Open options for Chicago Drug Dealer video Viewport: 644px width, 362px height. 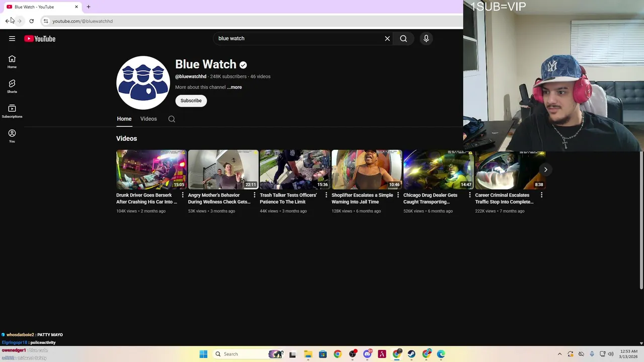tap(470, 195)
